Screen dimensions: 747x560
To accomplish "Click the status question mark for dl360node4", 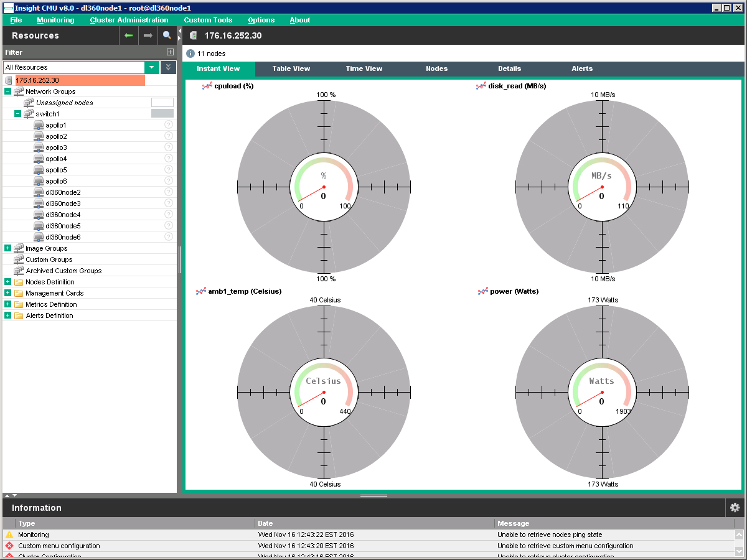I will [x=169, y=215].
